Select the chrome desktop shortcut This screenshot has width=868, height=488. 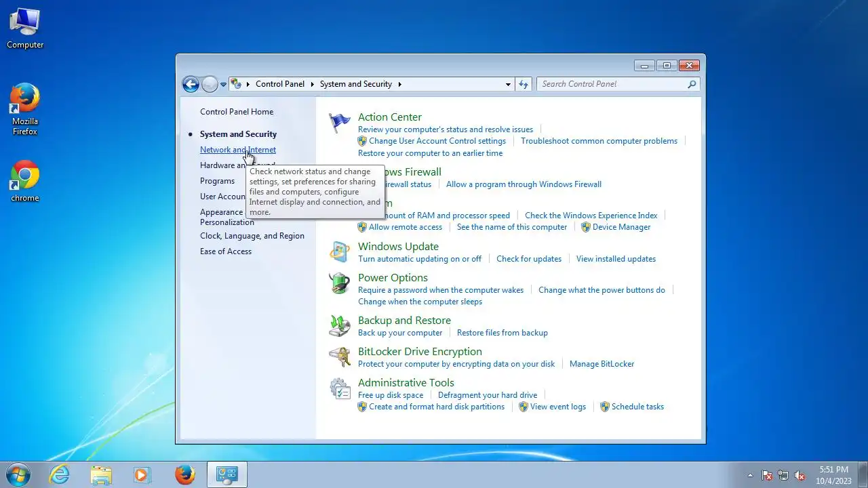(x=25, y=182)
